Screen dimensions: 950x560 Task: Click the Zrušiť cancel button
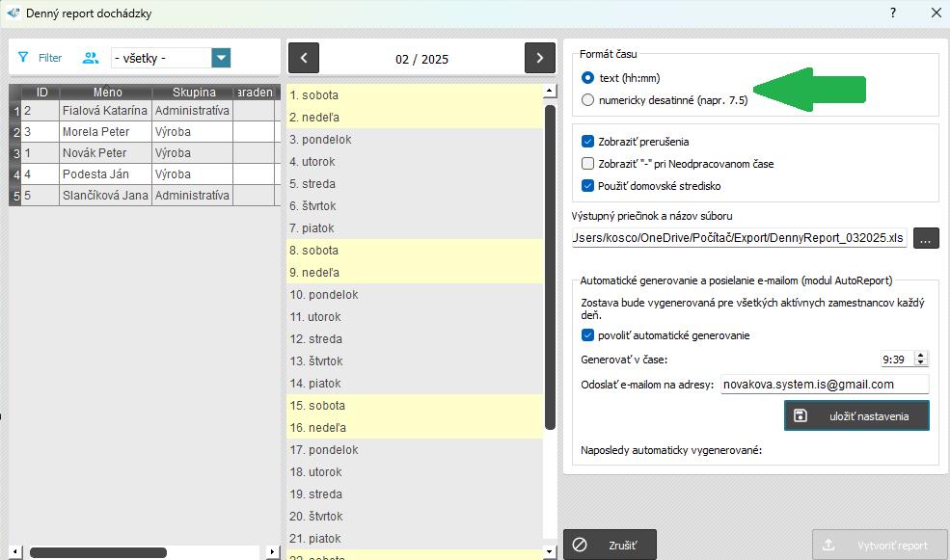pyautogui.click(x=610, y=545)
